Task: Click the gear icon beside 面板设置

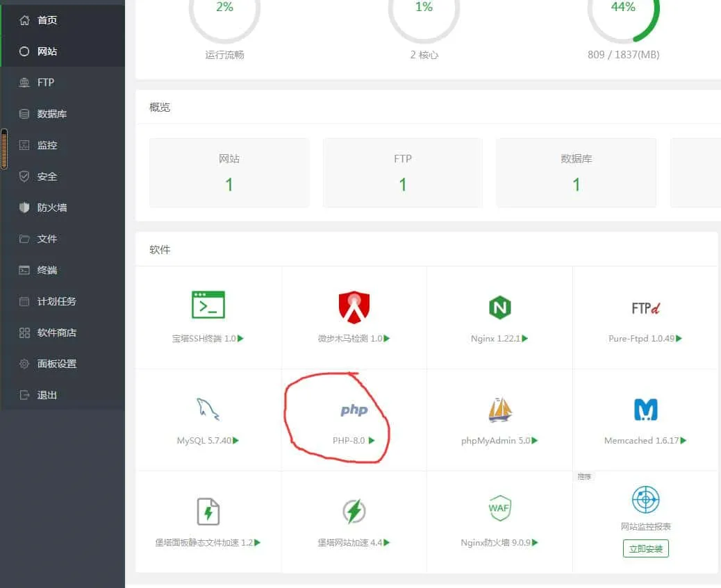Action: click(x=24, y=364)
